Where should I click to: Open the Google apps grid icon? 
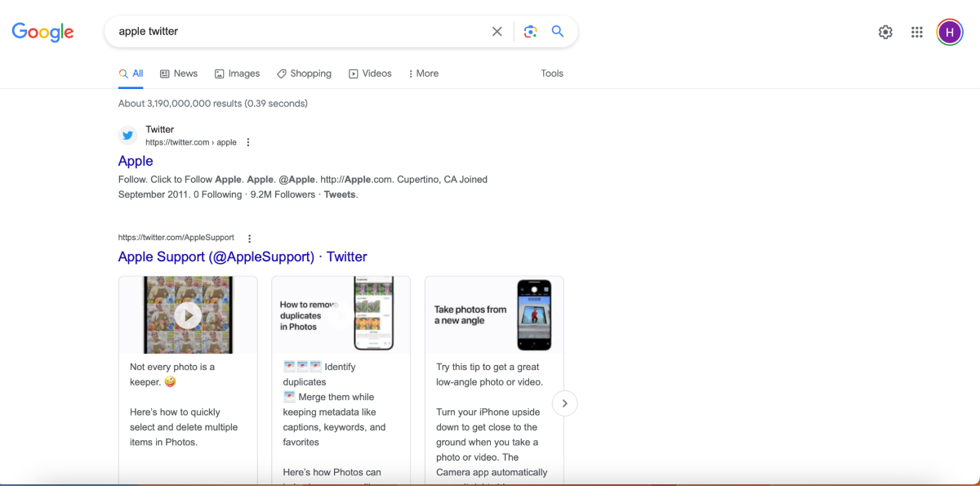(917, 32)
